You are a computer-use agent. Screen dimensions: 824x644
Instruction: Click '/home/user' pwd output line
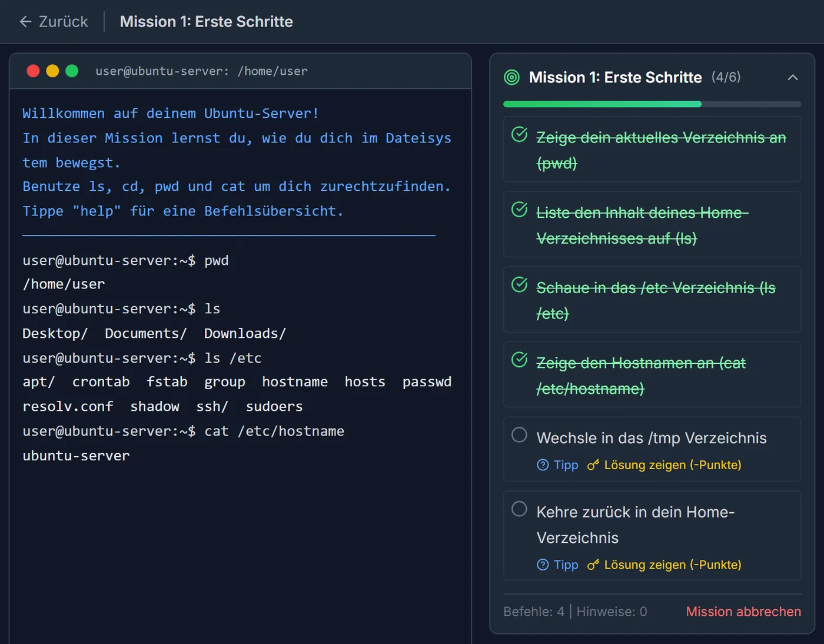(64, 284)
